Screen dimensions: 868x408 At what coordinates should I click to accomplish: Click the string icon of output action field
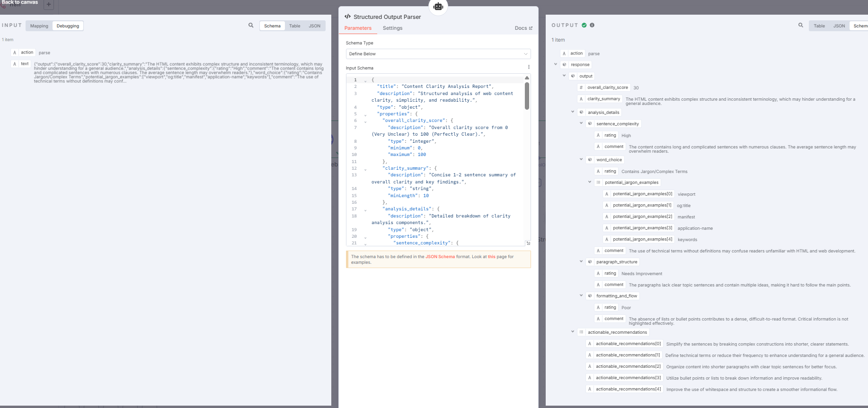[x=564, y=53]
